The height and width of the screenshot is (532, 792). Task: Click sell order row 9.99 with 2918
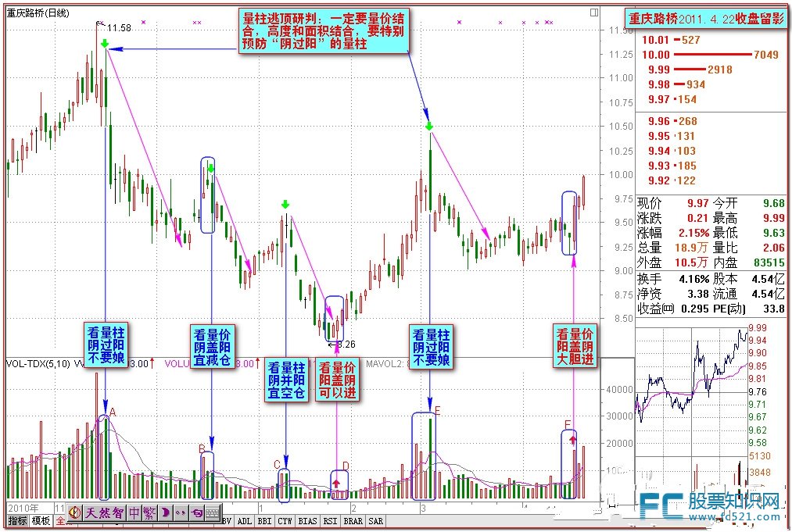tap(690, 70)
